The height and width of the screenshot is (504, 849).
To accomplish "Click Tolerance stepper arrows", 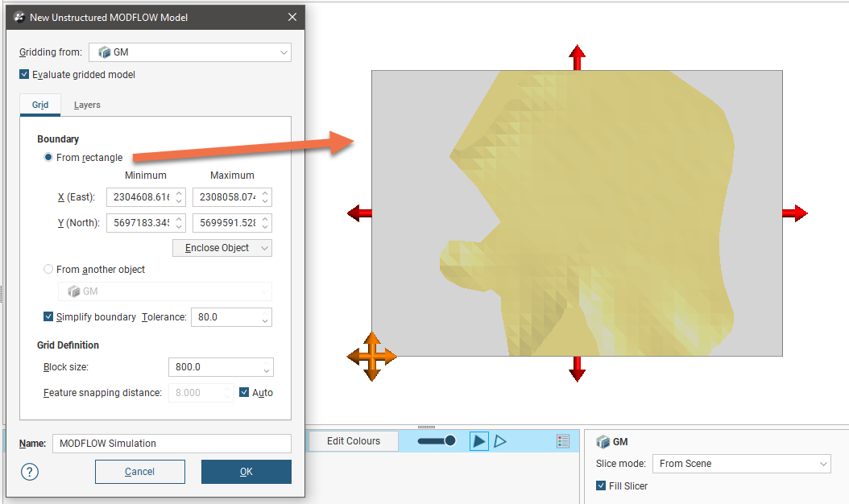I will click(x=265, y=316).
